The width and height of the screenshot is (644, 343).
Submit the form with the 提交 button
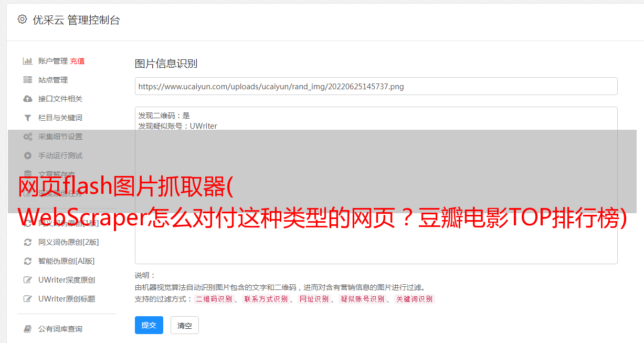pos(149,325)
